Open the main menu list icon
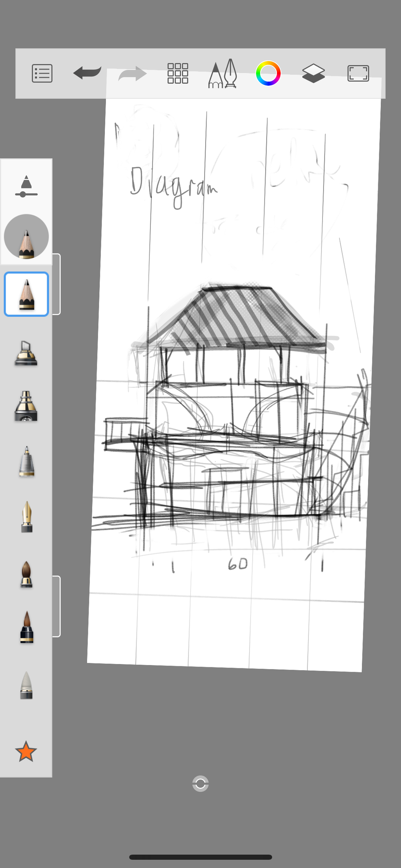401x868 pixels. (42, 73)
